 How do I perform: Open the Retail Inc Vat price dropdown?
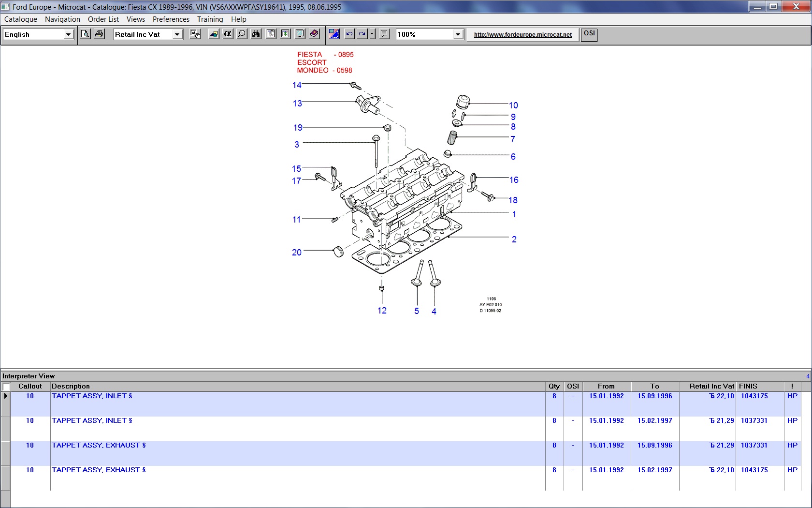[177, 34]
